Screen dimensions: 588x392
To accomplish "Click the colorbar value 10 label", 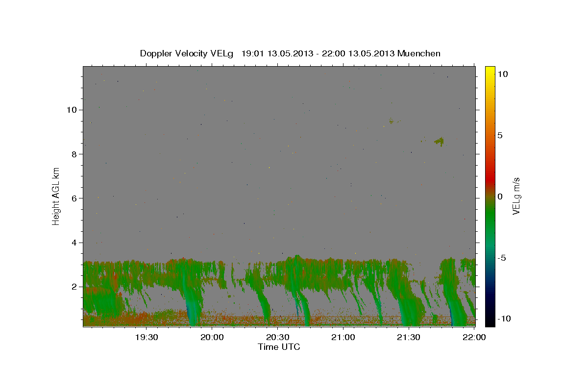I will (x=502, y=73).
